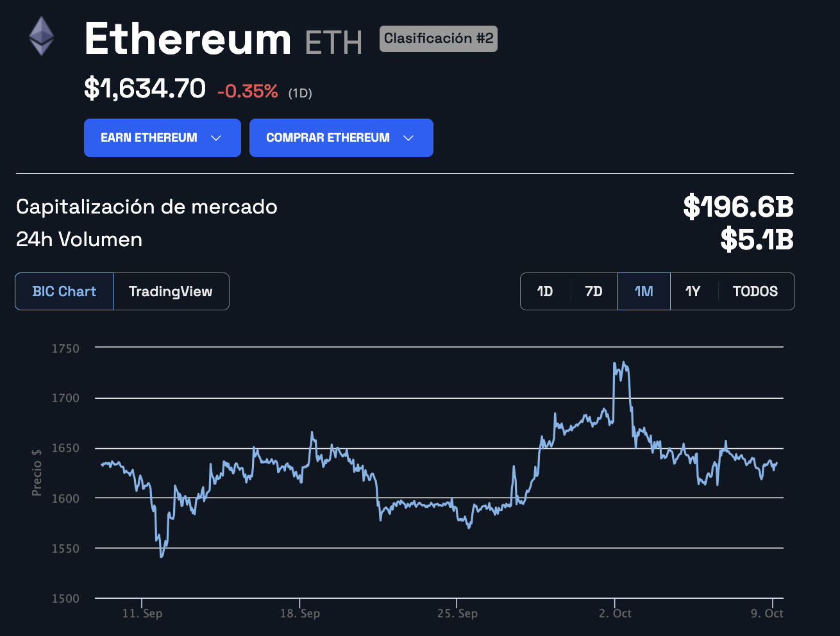This screenshot has height=636, width=840.
Task: Select the TODOS time range
Action: click(x=755, y=291)
